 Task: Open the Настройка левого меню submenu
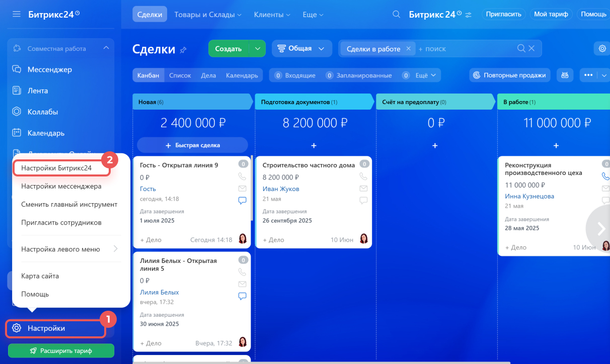(69, 249)
